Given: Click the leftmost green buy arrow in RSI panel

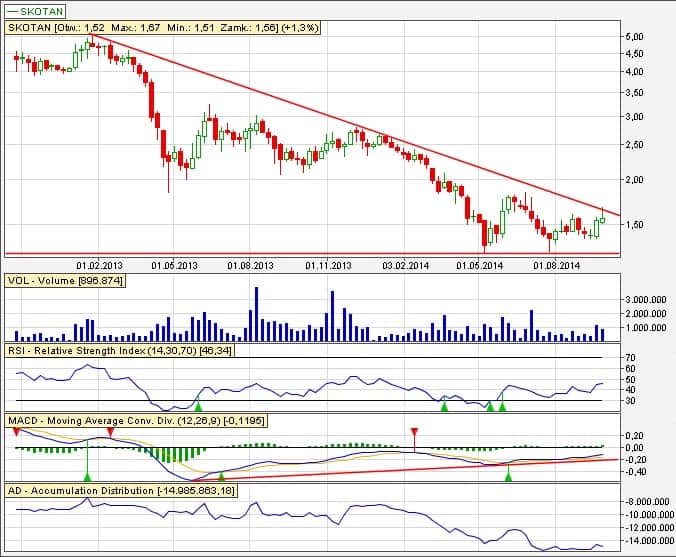Looking at the screenshot, I should point(198,405).
